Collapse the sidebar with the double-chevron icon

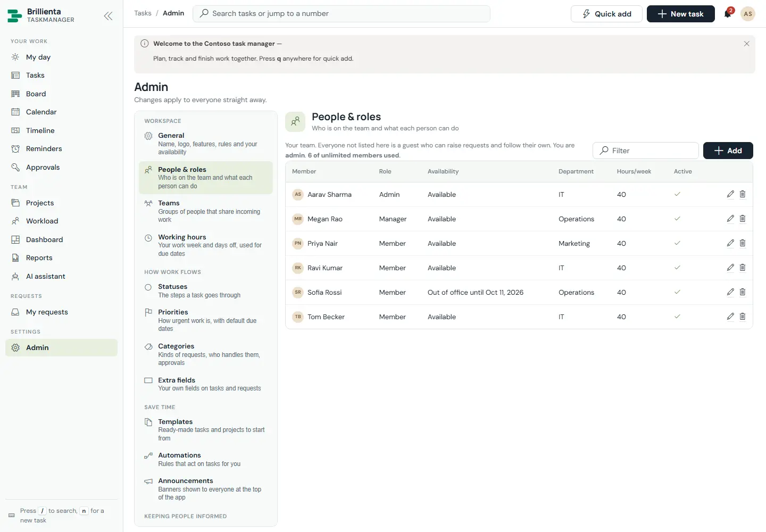point(108,16)
